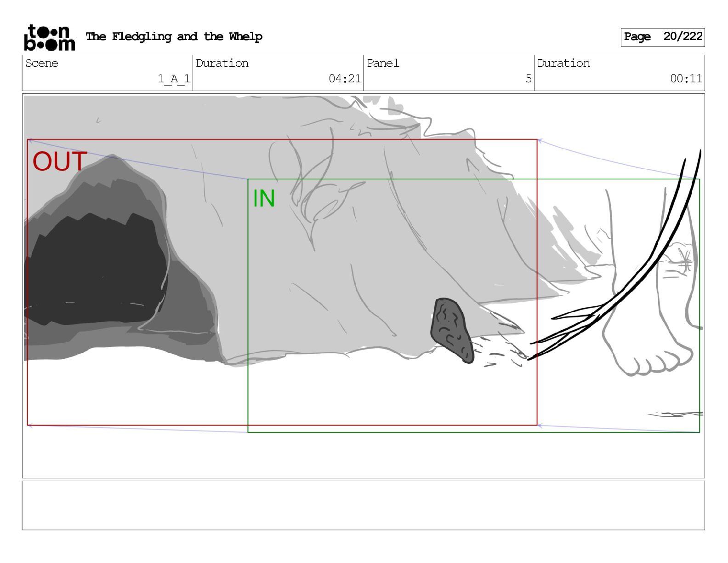Select the title 'The Fledgling and the Whelp'
This screenshot has height=563, width=728.
point(174,36)
